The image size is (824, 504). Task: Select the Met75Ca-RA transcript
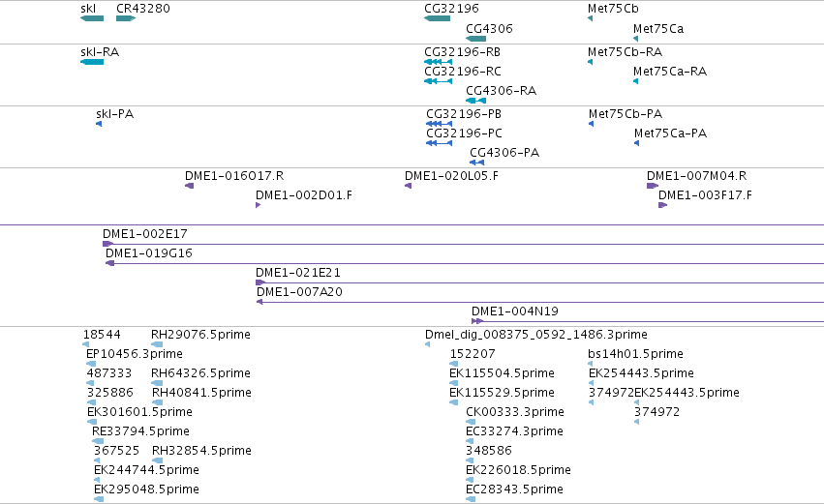click(636, 81)
